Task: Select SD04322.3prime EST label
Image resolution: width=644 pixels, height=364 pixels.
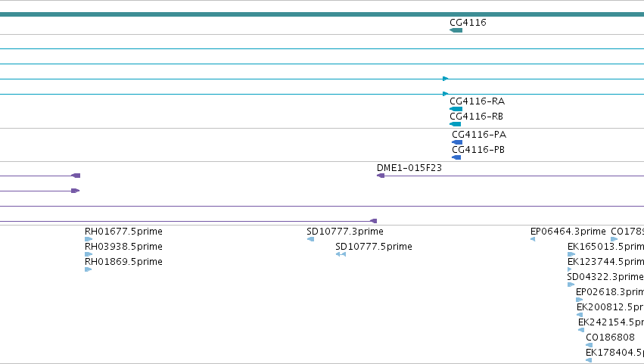Action: pos(605,277)
